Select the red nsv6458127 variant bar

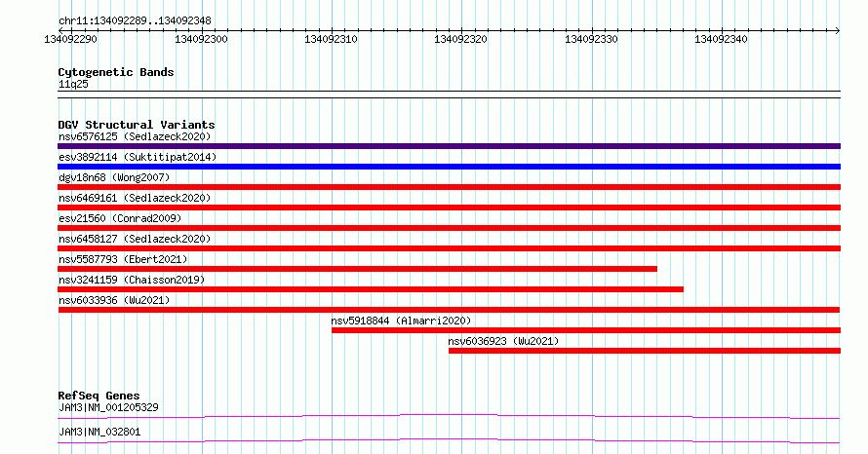[x=449, y=248]
